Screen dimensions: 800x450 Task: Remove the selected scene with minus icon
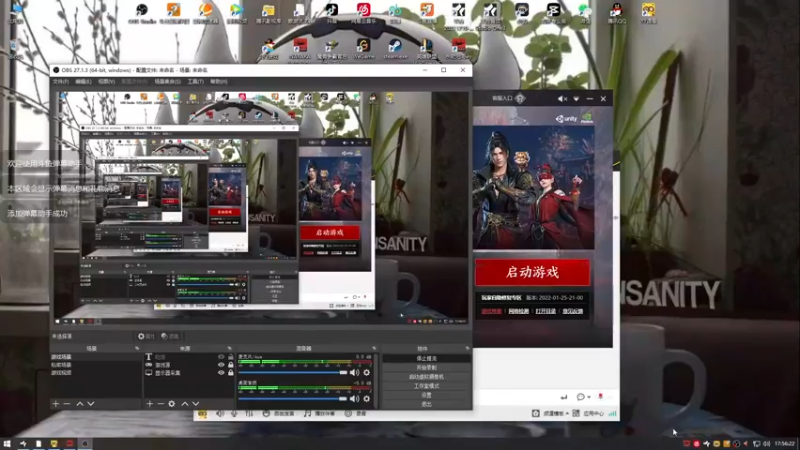click(x=67, y=404)
